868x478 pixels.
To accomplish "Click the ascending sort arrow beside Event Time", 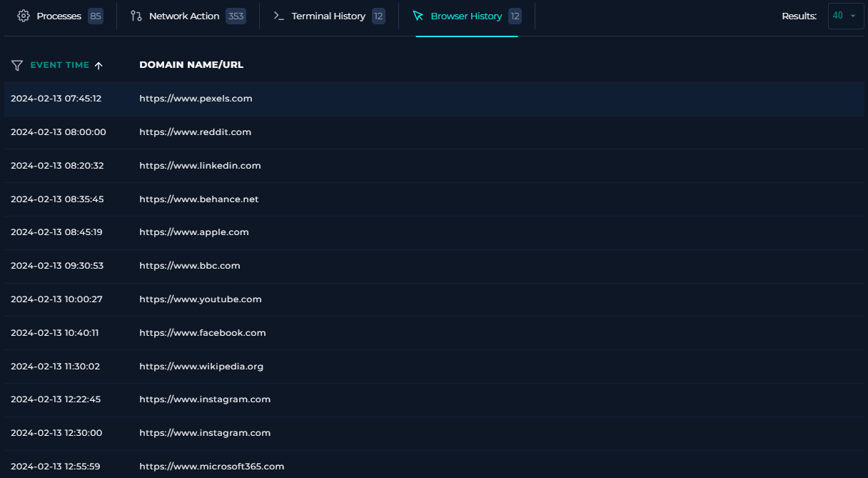I will point(99,65).
